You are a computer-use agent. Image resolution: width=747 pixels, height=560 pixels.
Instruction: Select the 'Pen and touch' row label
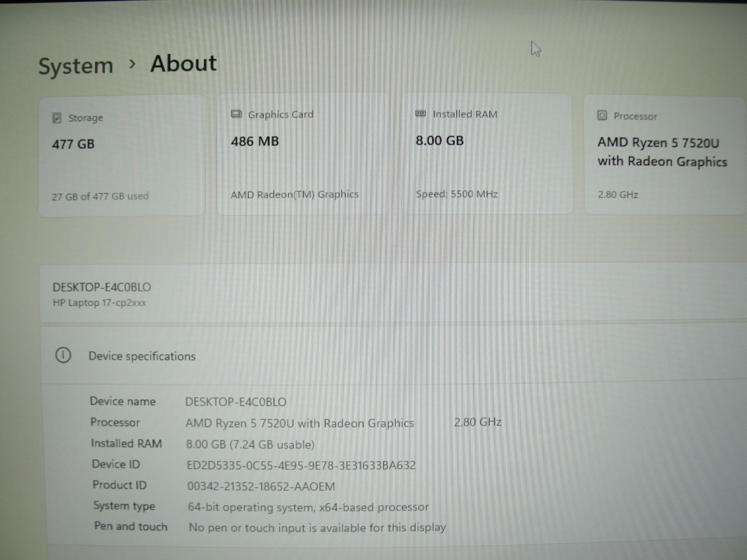tap(131, 526)
